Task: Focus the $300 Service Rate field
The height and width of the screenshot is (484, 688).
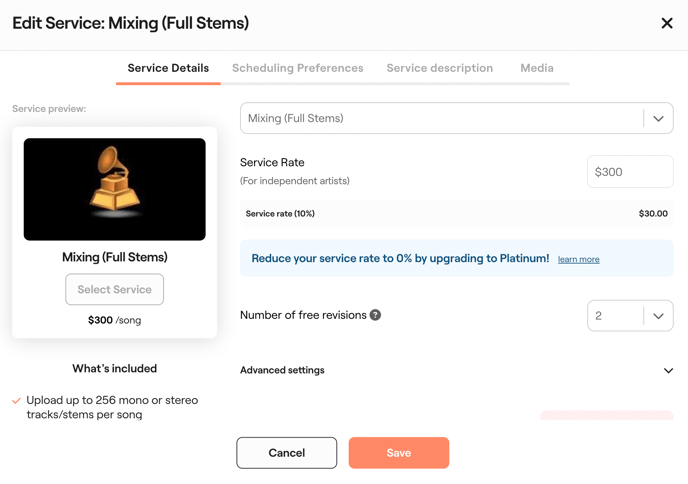Action: [630, 172]
